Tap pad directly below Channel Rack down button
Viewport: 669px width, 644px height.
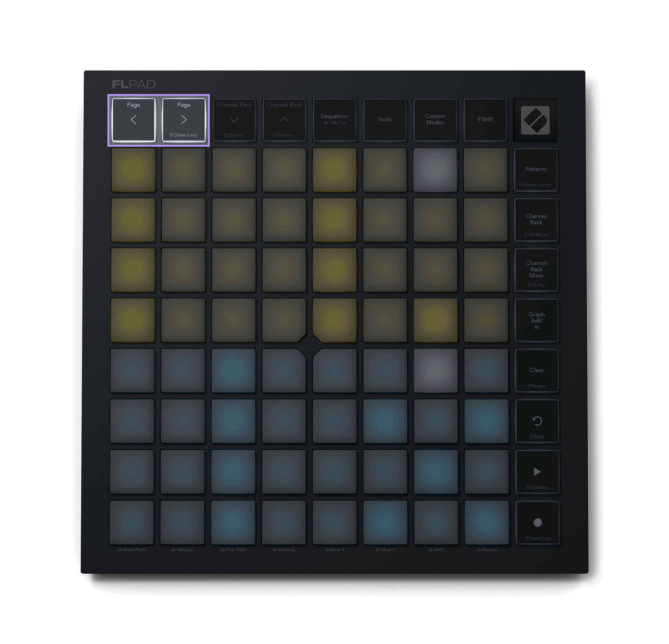(234, 170)
